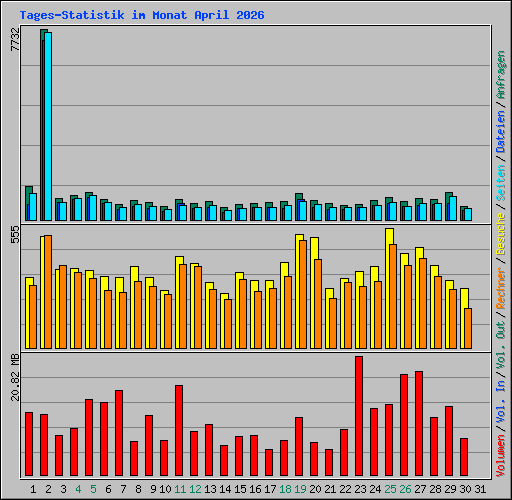Select the red Volumen bar for day 11
The width and height of the screenshot is (512, 500).
(x=179, y=430)
